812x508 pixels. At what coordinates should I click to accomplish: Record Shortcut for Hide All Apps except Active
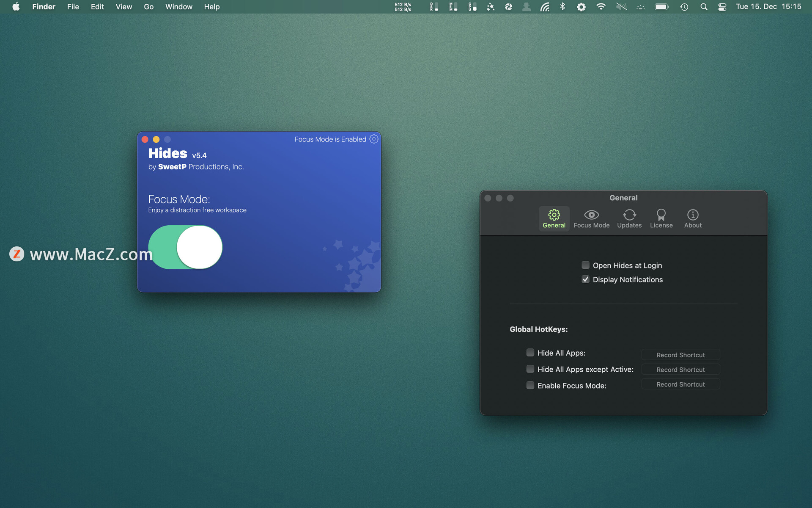(680, 370)
